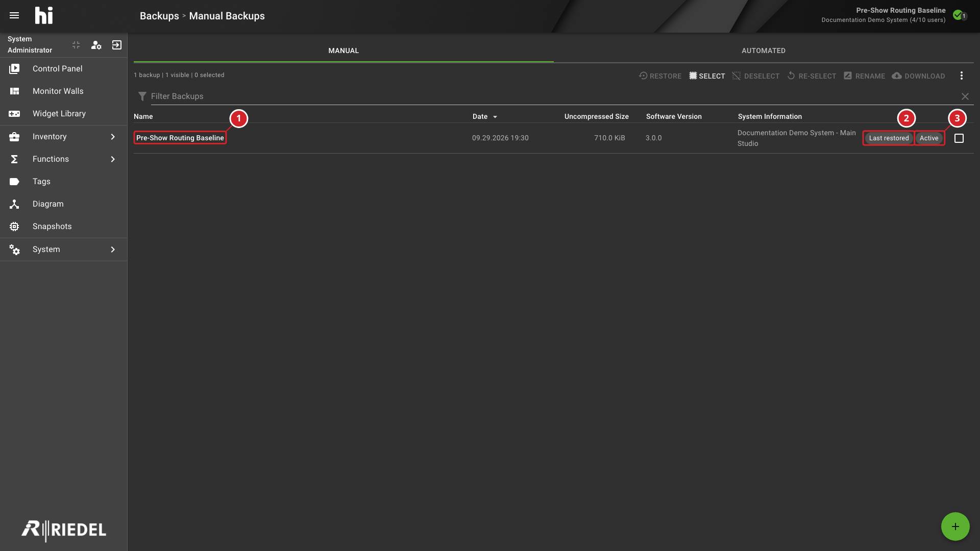980x551 pixels.
Task: Open the Diagram view
Action: tap(64, 204)
